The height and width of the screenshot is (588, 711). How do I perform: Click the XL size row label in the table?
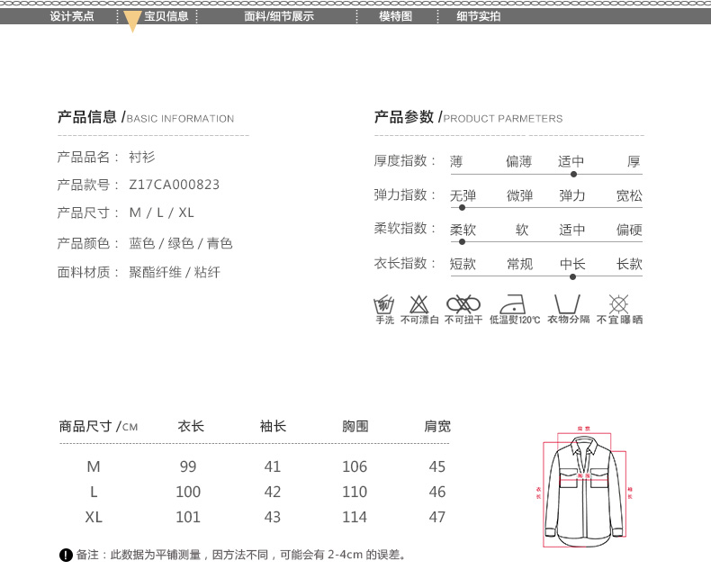pyautogui.click(x=94, y=517)
